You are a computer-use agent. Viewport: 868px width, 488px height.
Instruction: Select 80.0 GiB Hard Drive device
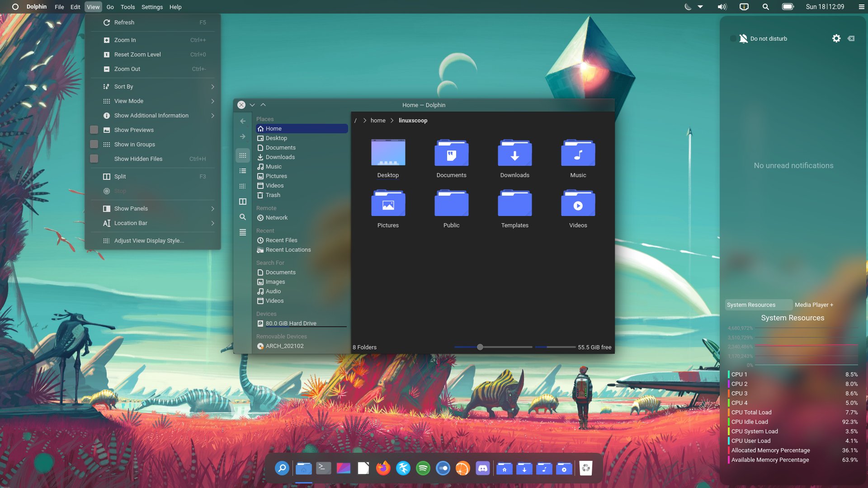pyautogui.click(x=302, y=323)
